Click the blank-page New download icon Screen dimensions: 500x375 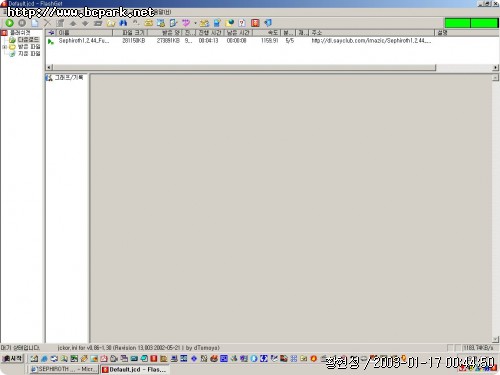click(35, 23)
